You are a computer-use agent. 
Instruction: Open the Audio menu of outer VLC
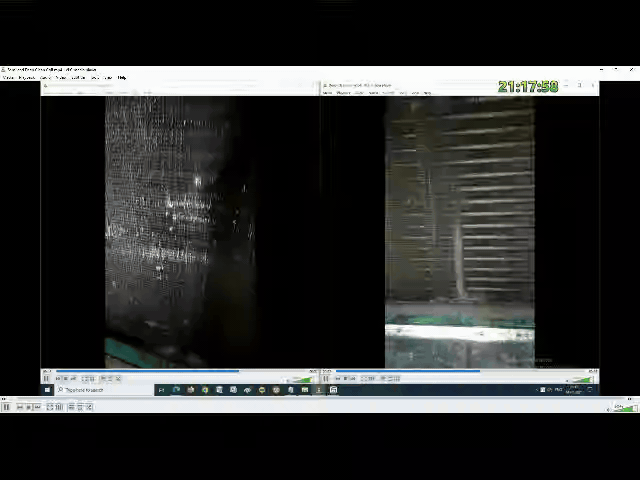pos(45,78)
